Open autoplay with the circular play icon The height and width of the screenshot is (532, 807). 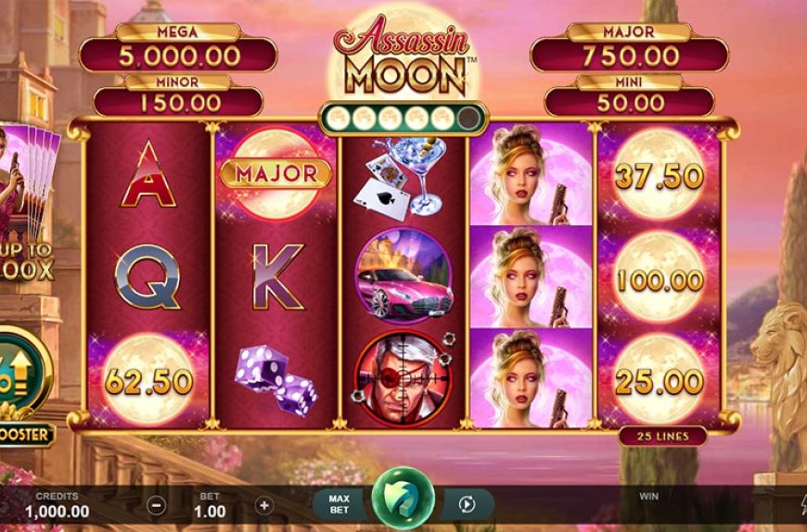click(467, 505)
